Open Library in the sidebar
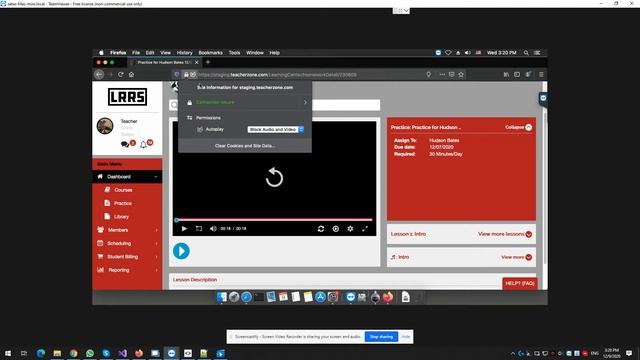640x360 pixels. pos(121,217)
